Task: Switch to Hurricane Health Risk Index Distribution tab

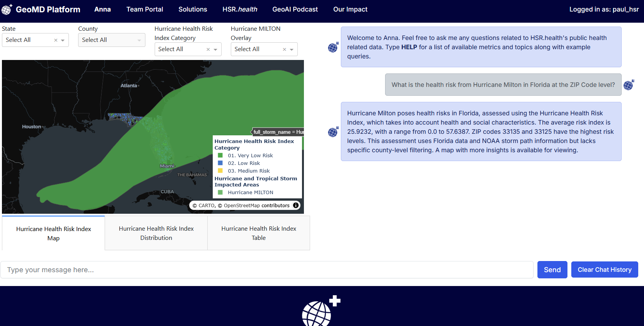Action: 156,233
